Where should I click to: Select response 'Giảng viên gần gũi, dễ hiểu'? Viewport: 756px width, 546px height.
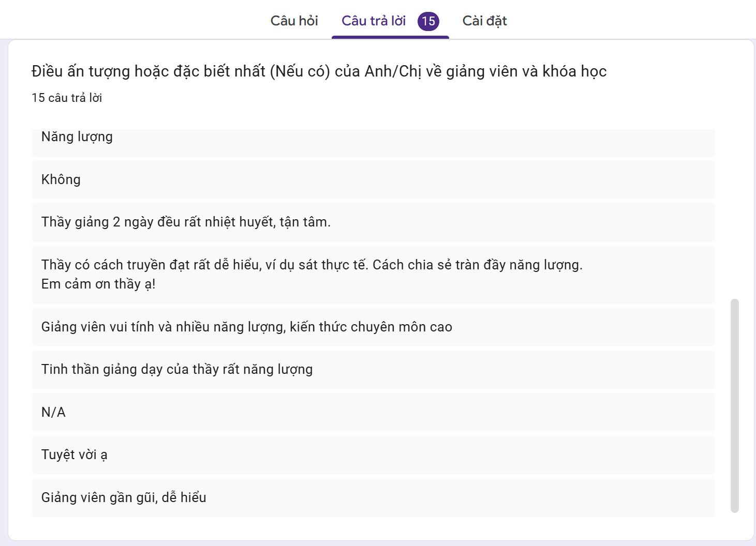[x=124, y=497]
